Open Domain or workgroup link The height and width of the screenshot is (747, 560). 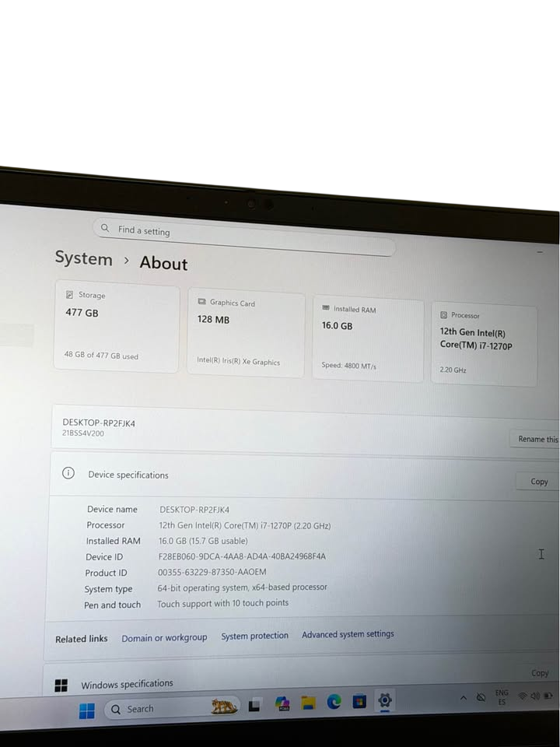pos(164,637)
